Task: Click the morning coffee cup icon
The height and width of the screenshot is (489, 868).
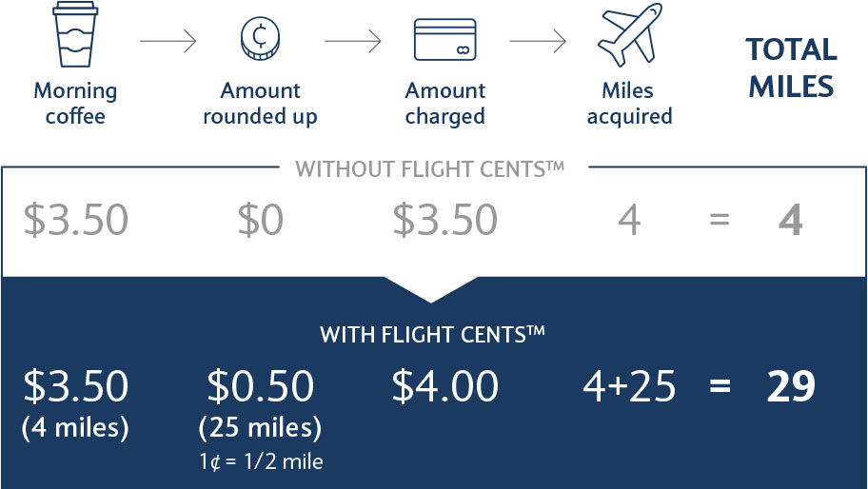Action: click(x=75, y=34)
